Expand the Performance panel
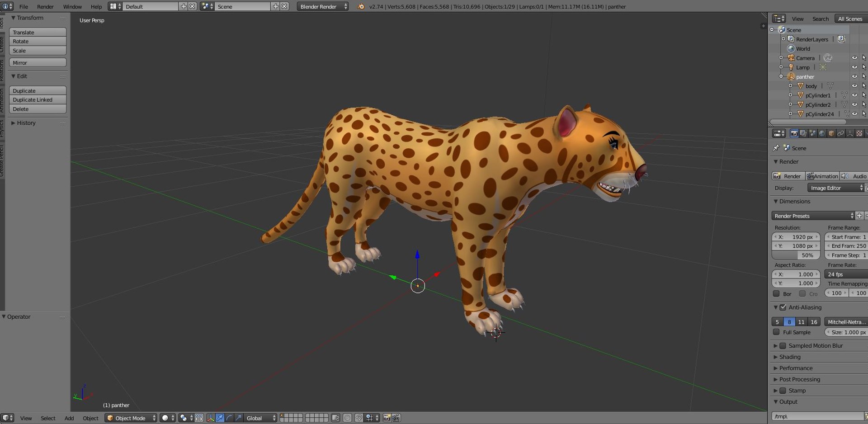Image resolution: width=868 pixels, height=424 pixels. 796,368
